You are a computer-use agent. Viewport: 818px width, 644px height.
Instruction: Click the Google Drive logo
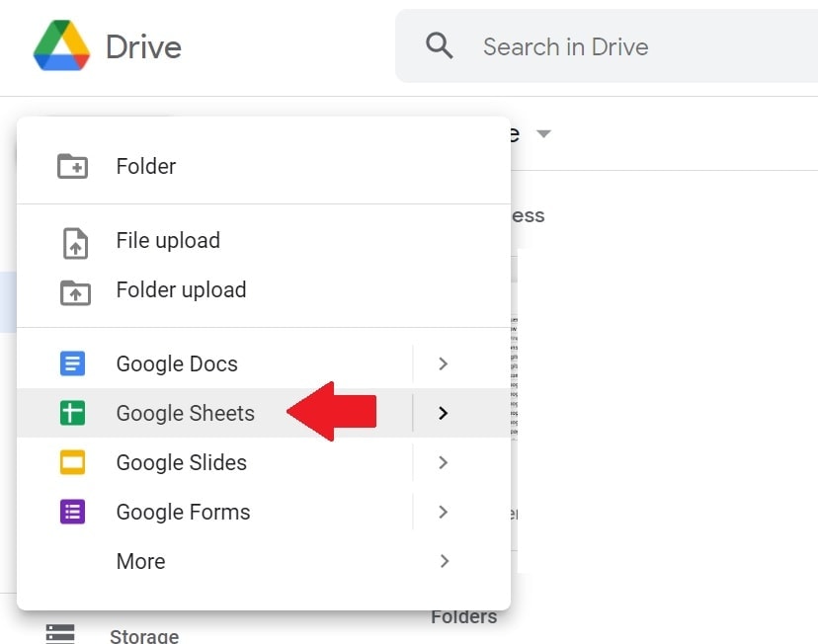click(61, 45)
